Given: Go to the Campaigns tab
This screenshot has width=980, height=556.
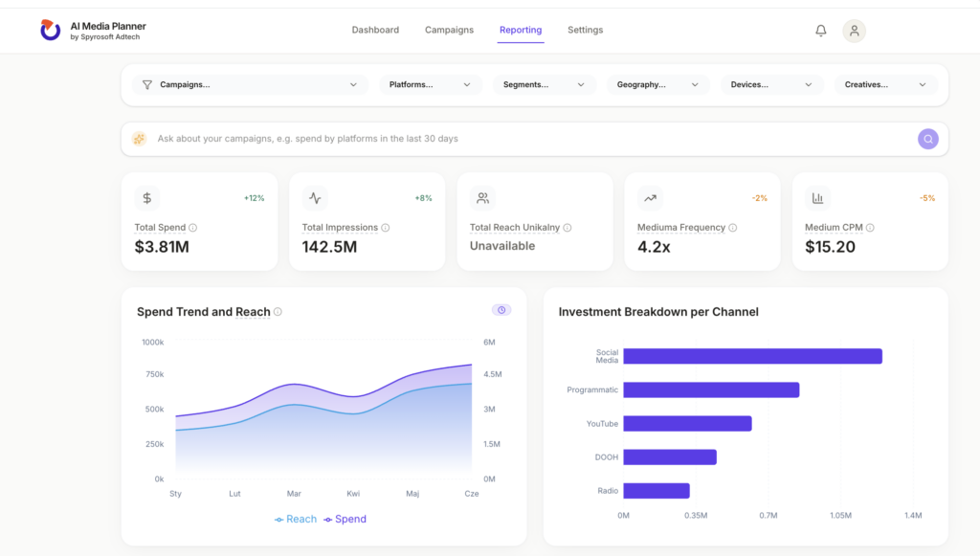Looking at the screenshot, I should point(450,30).
